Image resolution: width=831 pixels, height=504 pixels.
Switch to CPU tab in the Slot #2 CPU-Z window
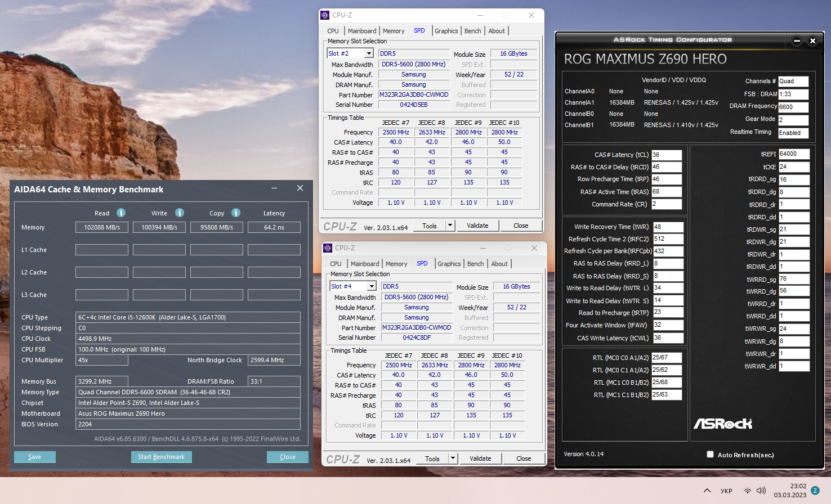point(333,31)
